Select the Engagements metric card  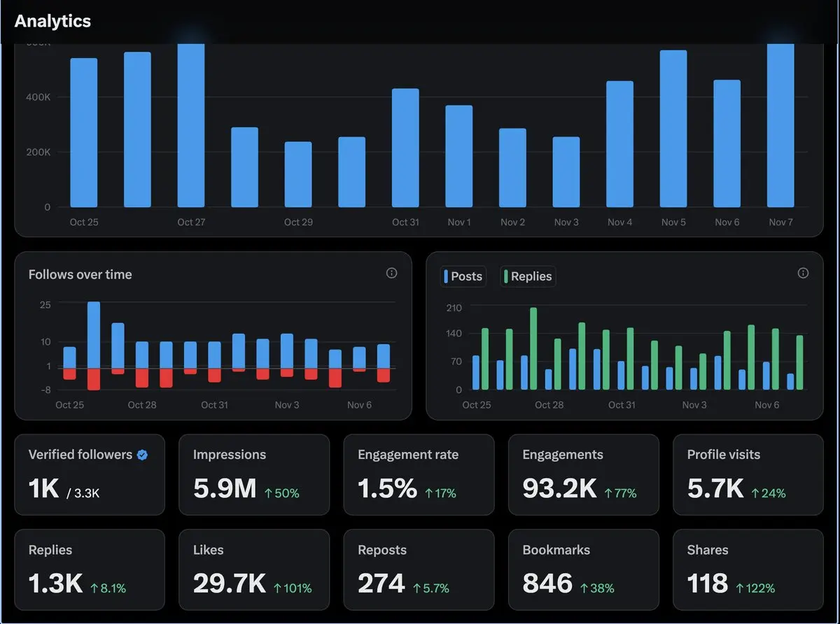(x=584, y=475)
